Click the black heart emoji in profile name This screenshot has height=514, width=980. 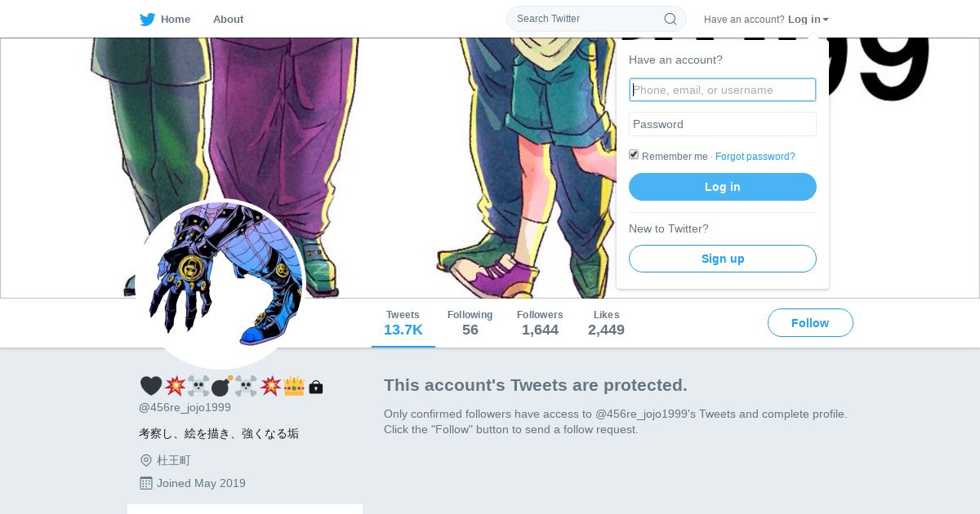pos(151,386)
